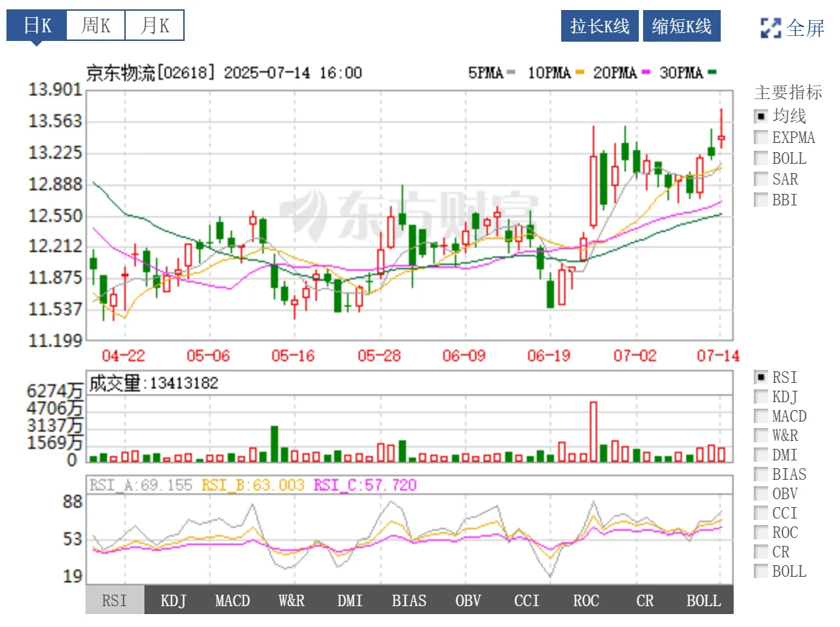The height and width of the screenshot is (627, 840).
Task: Select the W&R radio in the right list
Action: [x=761, y=435]
